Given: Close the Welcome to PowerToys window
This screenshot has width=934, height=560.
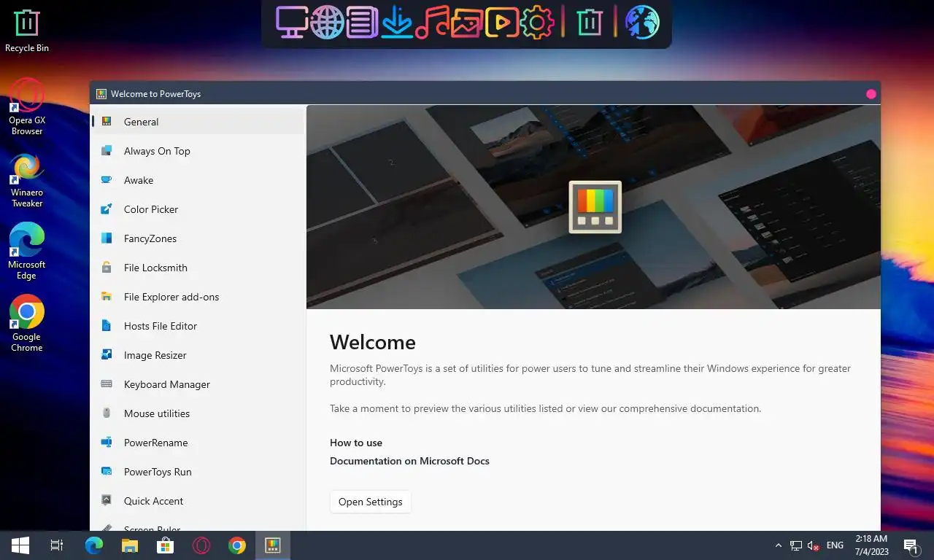Looking at the screenshot, I should [871, 94].
